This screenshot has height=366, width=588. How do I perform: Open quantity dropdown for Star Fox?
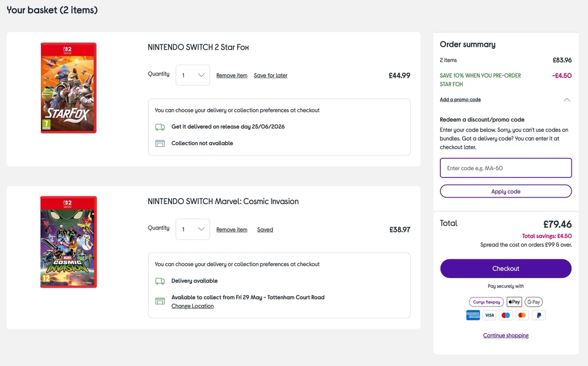pyautogui.click(x=193, y=75)
